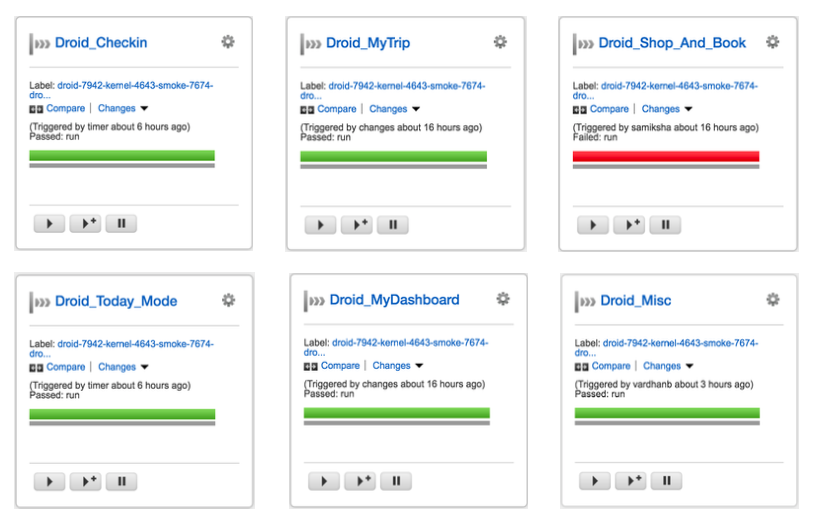Open the Droid_MyDashboard gear menu
815x525 pixels.
503,299
